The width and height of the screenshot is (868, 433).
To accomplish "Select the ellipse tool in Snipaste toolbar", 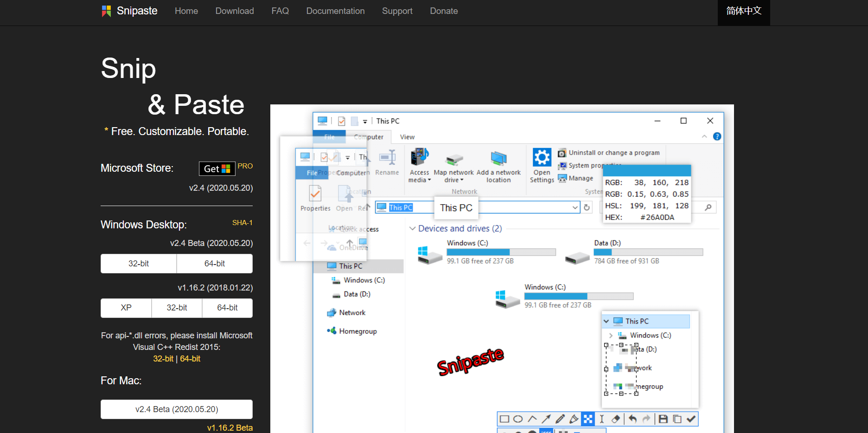I will pyautogui.click(x=518, y=419).
